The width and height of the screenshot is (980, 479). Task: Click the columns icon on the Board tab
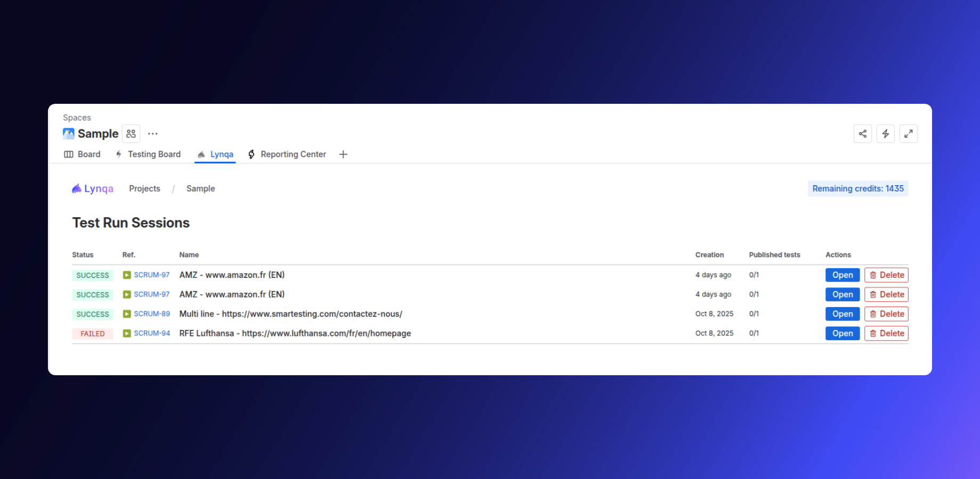click(69, 154)
